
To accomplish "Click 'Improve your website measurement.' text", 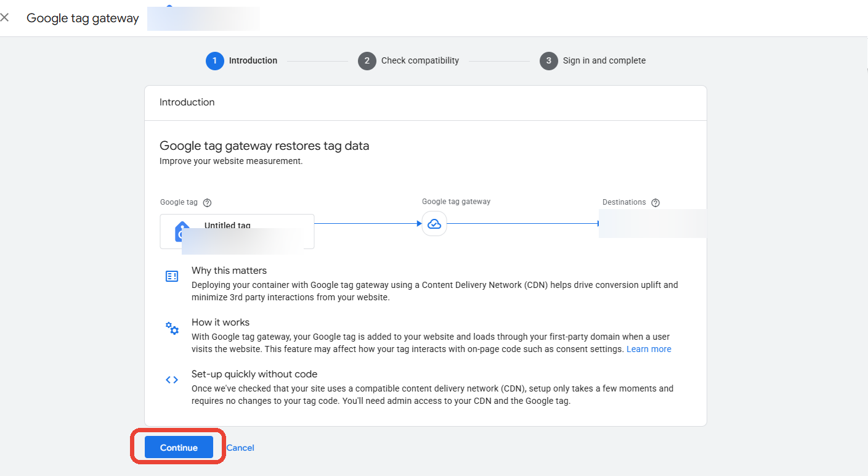I will 231,162.
